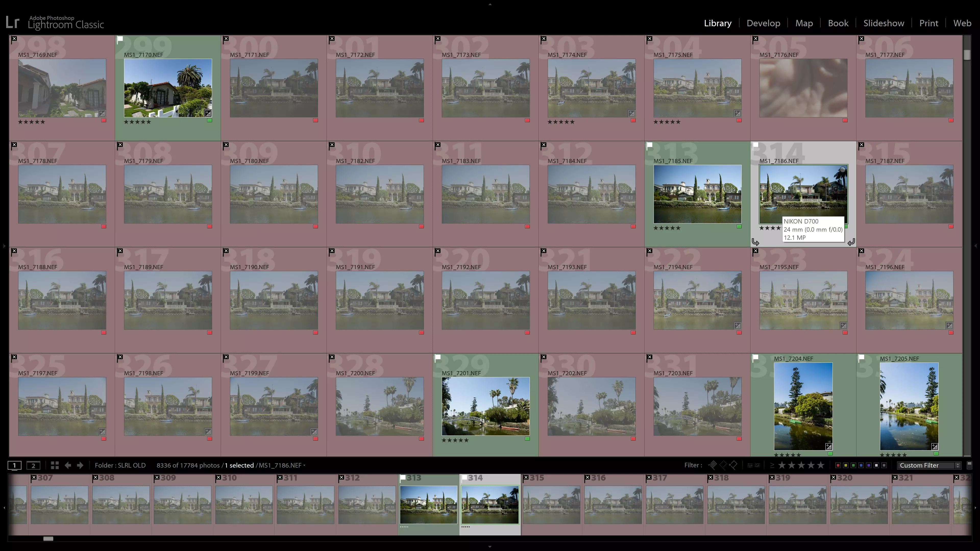This screenshot has height=551, width=980.
Task: Click the filmstrip horizontal scrollbar thumb
Action: click(48, 539)
